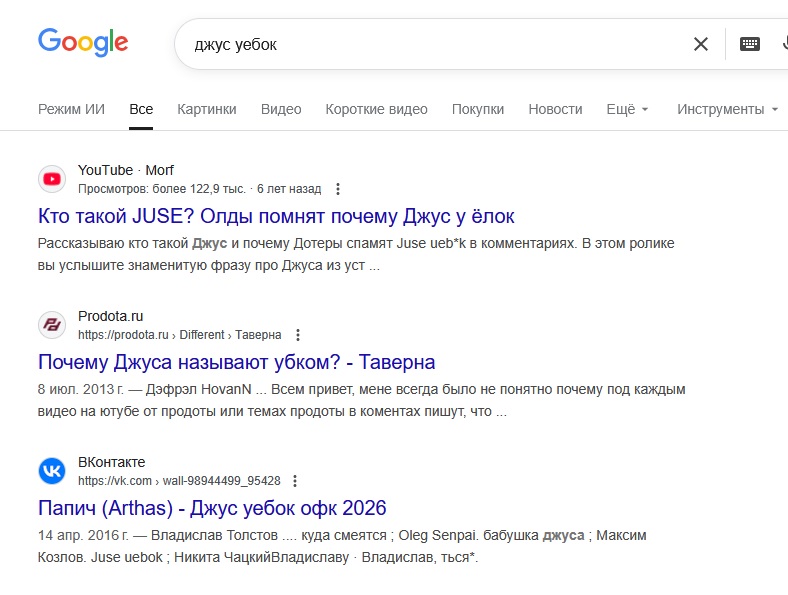Click the Google logo
This screenshot has width=788, height=595.
coord(83,42)
